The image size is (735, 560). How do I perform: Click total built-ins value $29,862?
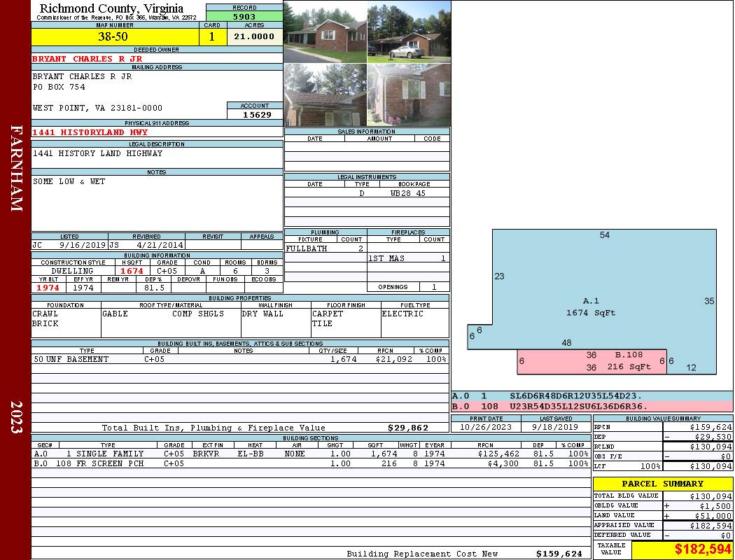408,428
